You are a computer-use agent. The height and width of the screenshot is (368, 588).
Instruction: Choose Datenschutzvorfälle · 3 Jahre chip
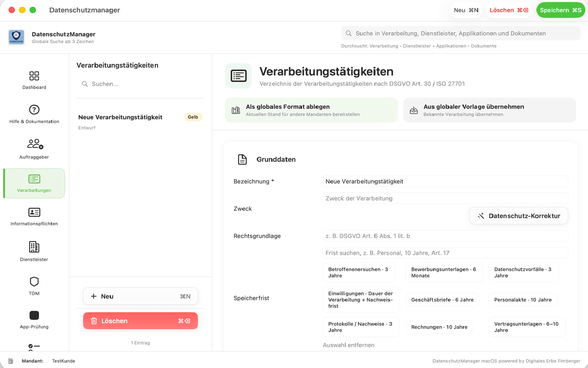pos(523,272)
